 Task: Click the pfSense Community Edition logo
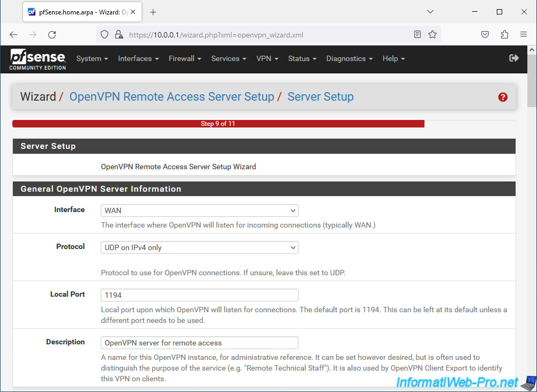coord(38,59)
